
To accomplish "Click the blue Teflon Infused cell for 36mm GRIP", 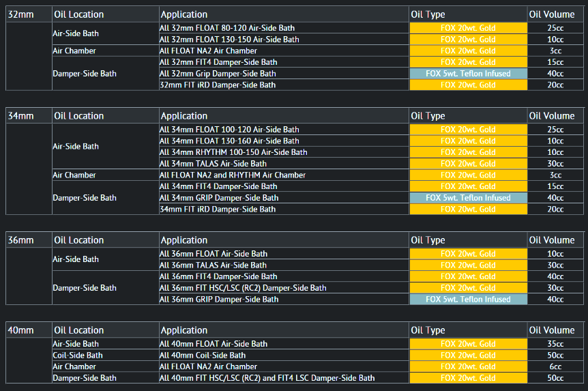I will pos(468,300).
